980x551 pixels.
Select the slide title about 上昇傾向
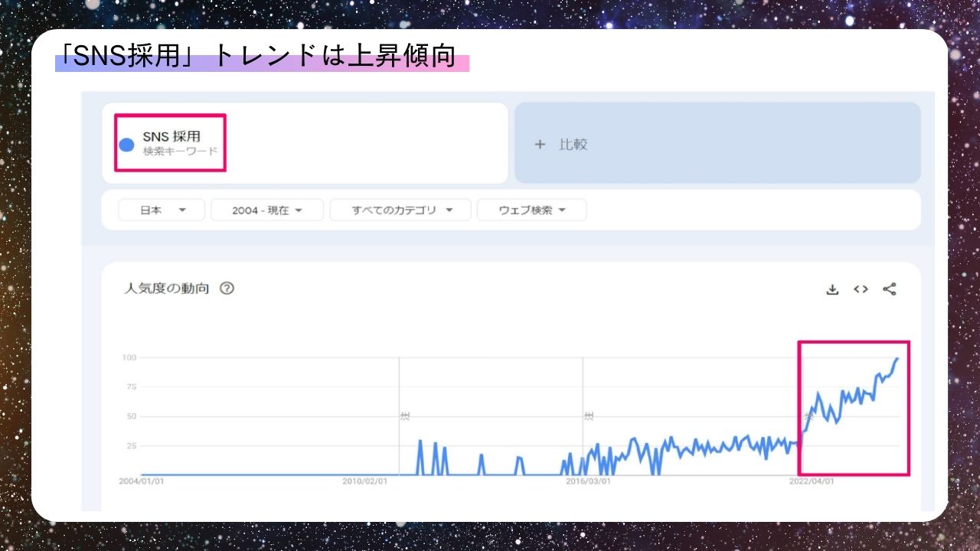256,56
